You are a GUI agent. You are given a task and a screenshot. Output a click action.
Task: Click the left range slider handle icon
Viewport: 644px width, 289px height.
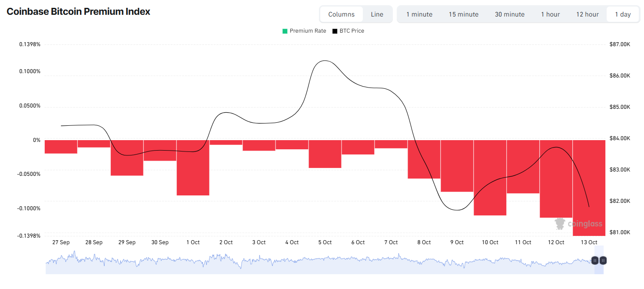click(x=595, y=261)
